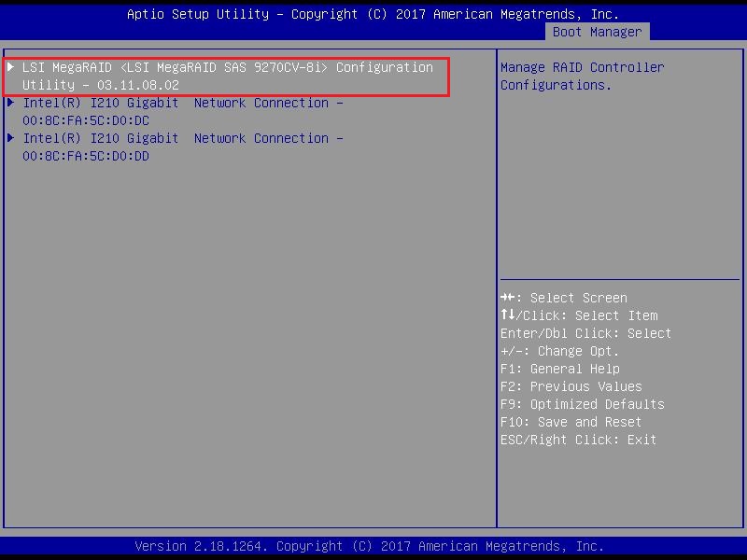Click the Version 2.18.1264 footer text
The width and height of the screenshot is (747, 560).
click(373, 545)
